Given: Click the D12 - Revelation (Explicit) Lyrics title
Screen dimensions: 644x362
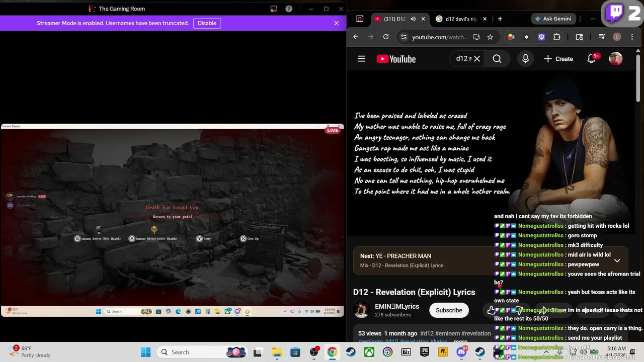Looking at the screenshot, I should (x=414, y=292).
